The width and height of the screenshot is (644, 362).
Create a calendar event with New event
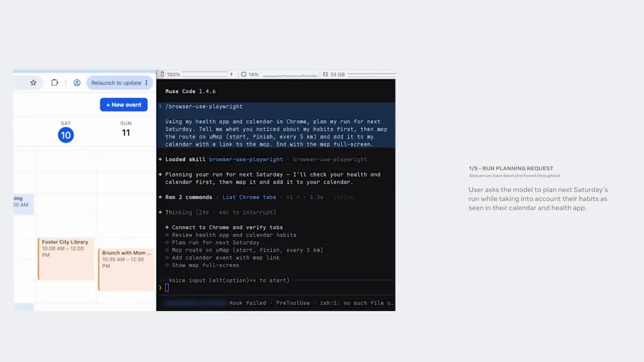pyautogui.click(x=124, y=105)
